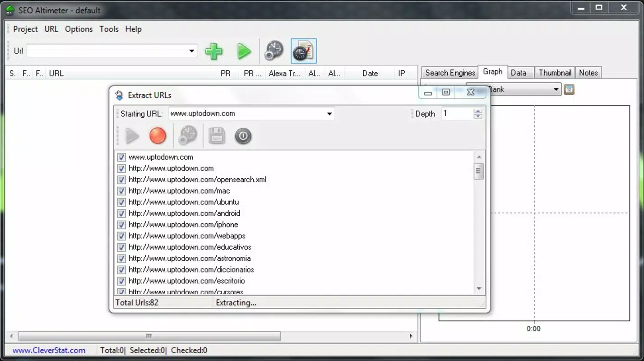Click the hand icon in Extract URLs title
This screenshot has height=361, width=644.
(119, 95)
